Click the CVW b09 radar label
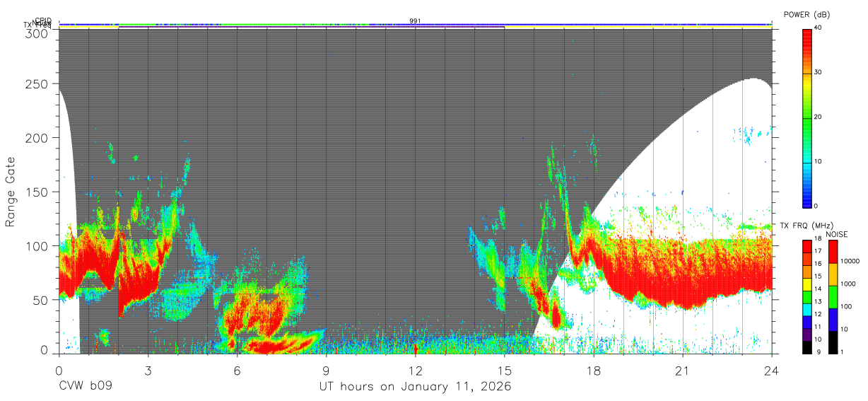 pyautogui.click(x=85, y=387)
